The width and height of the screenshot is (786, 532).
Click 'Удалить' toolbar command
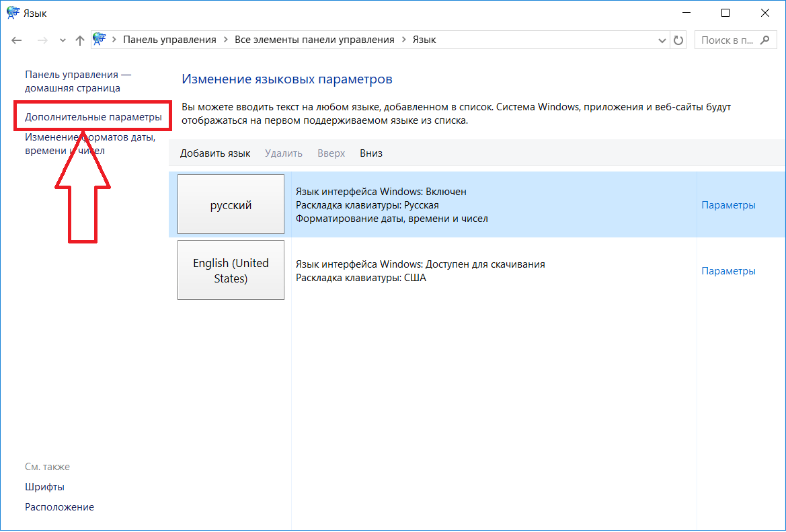(284, 153)
